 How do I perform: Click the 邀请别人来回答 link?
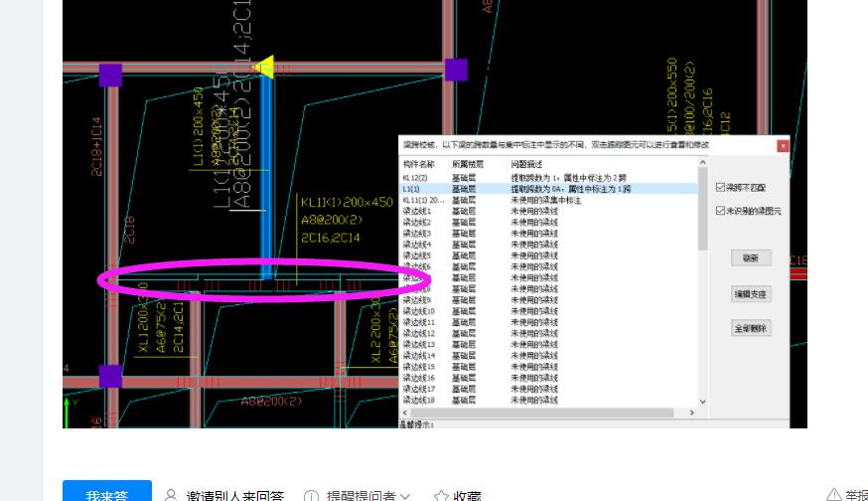[x=234, y=495]
